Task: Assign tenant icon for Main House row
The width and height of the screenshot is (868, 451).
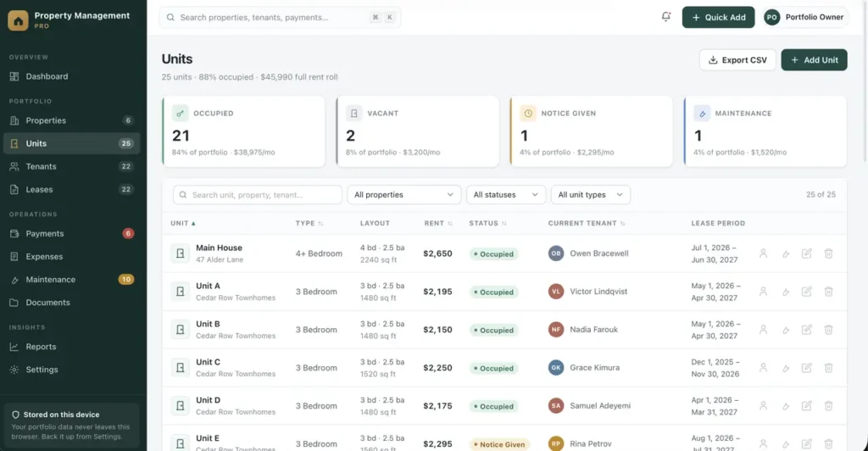Action: pos(764,253)
